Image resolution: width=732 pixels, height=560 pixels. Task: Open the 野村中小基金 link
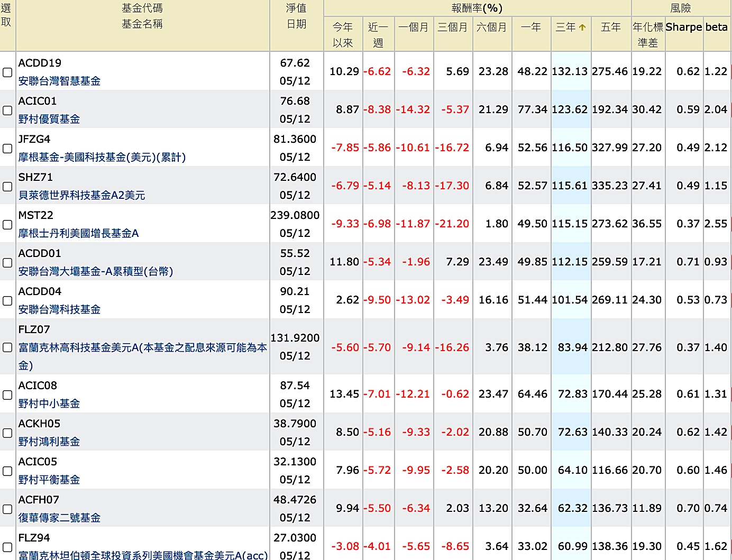point(49,403)
